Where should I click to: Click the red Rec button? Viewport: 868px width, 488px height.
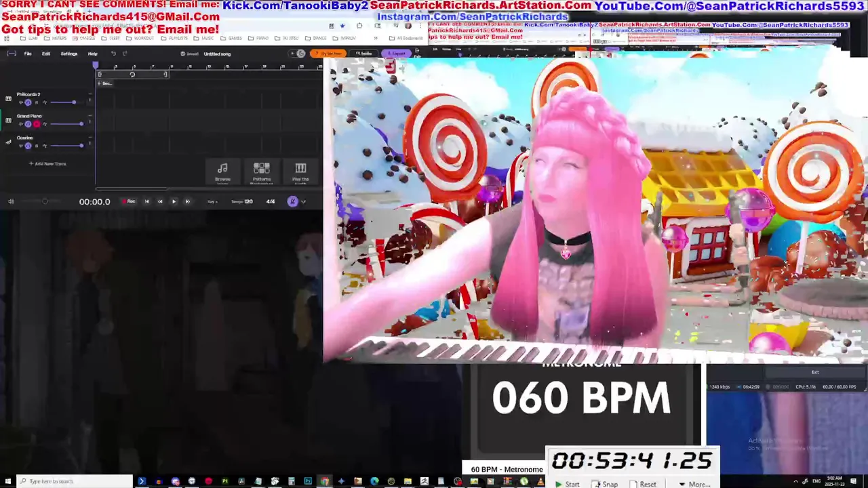click(128, 201)
